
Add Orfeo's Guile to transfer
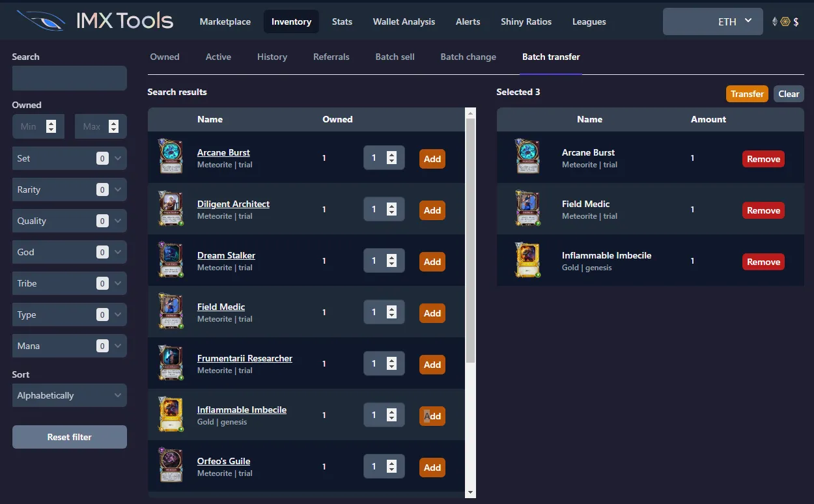click(x=432, y=468)
